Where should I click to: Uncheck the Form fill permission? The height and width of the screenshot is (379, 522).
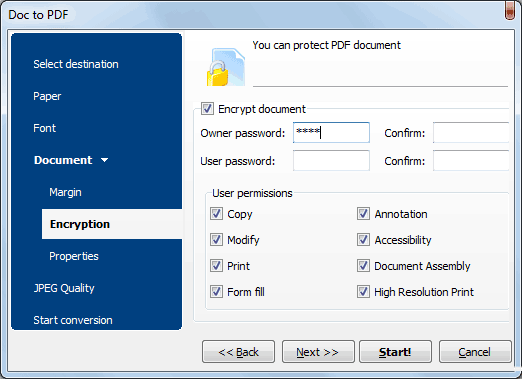tap(216, 292)
